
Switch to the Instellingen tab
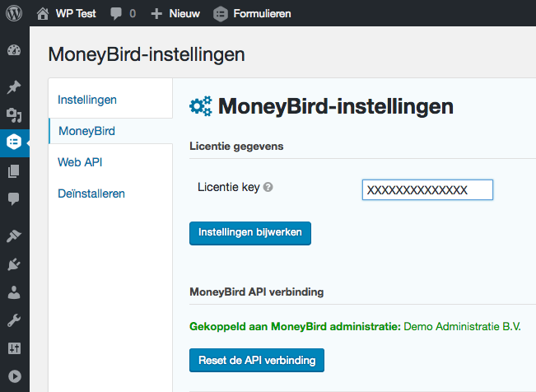[87, 100]
